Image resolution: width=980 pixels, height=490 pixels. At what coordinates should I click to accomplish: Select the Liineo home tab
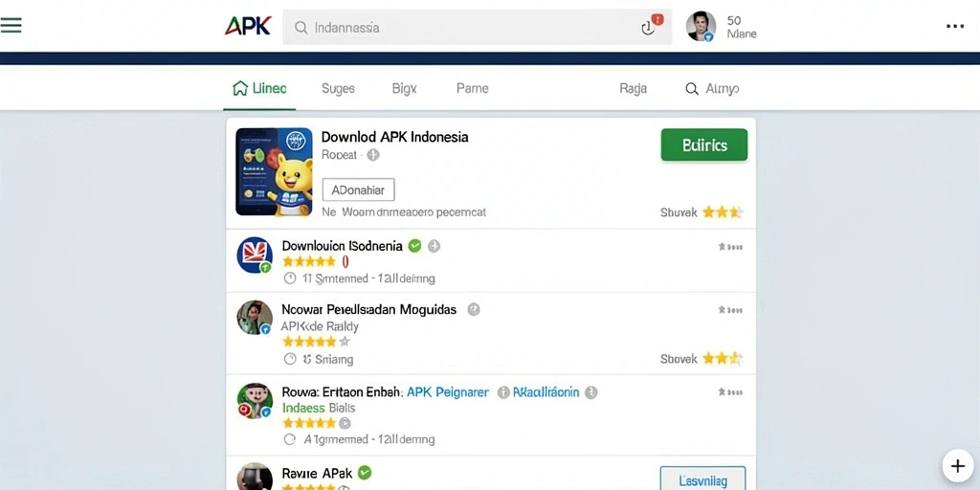(259, 89)
